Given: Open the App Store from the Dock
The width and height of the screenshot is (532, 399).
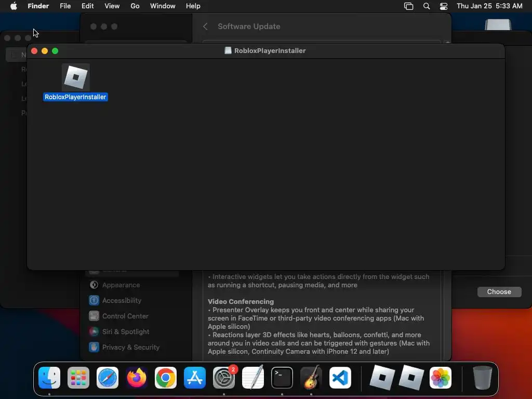Looking at the screenshot, I should click(x=195, y=378).
